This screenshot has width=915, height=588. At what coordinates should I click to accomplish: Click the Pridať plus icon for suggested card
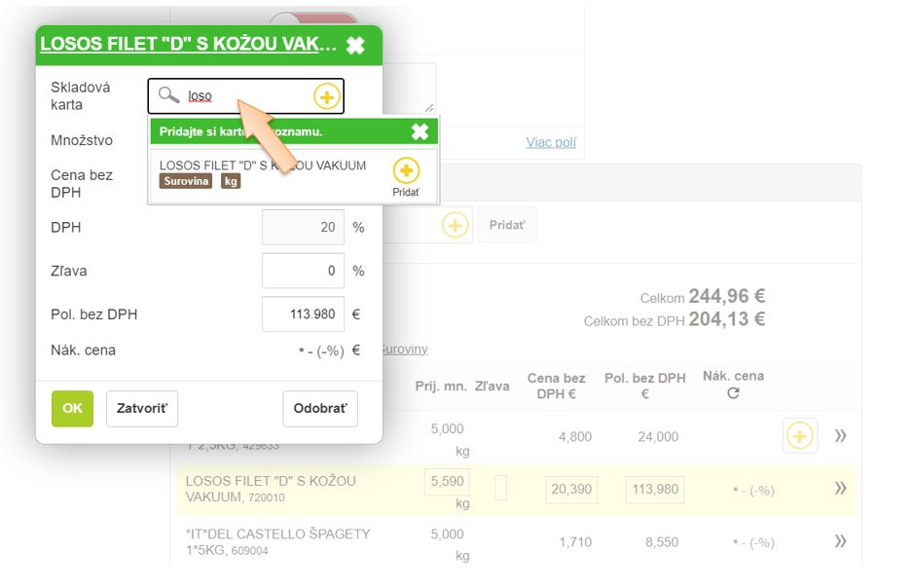(406, 171)
